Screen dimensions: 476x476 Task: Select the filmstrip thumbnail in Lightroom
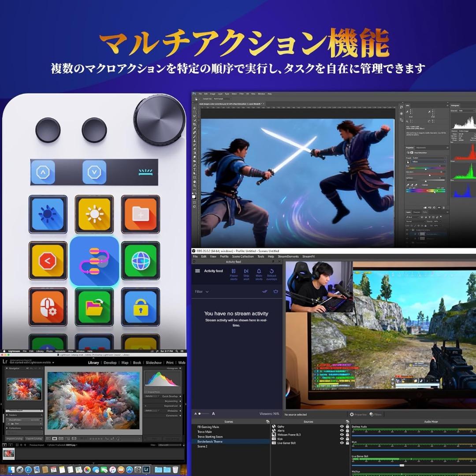coord(8,454)
